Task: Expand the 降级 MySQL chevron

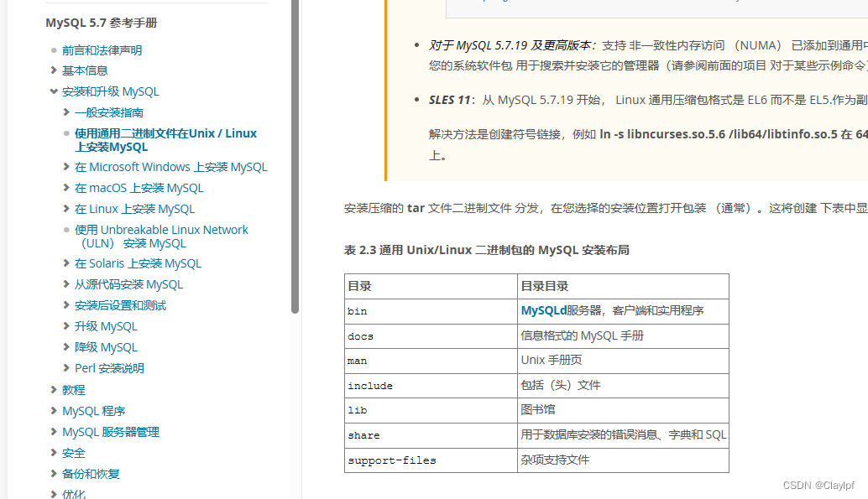Action: (66, 347)
